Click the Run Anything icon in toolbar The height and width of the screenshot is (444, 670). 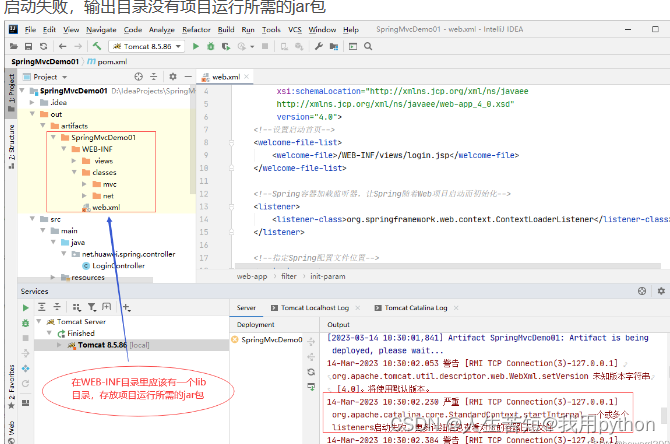tap(353, 46)
